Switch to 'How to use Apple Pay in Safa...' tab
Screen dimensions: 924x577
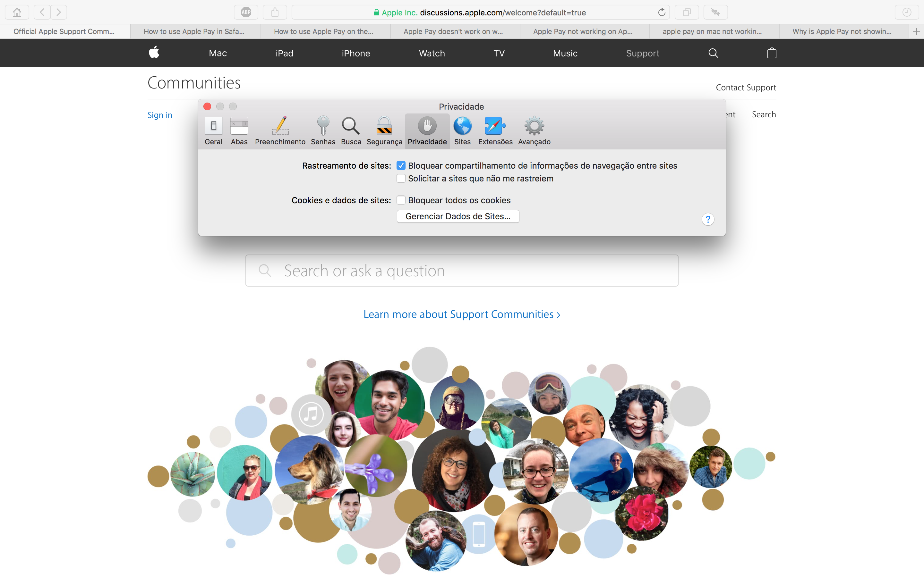coord(194,32)
